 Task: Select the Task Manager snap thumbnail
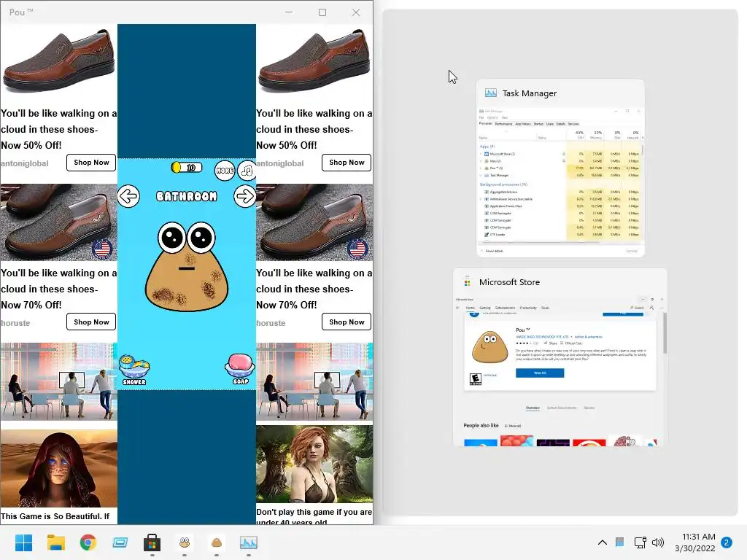561,168
